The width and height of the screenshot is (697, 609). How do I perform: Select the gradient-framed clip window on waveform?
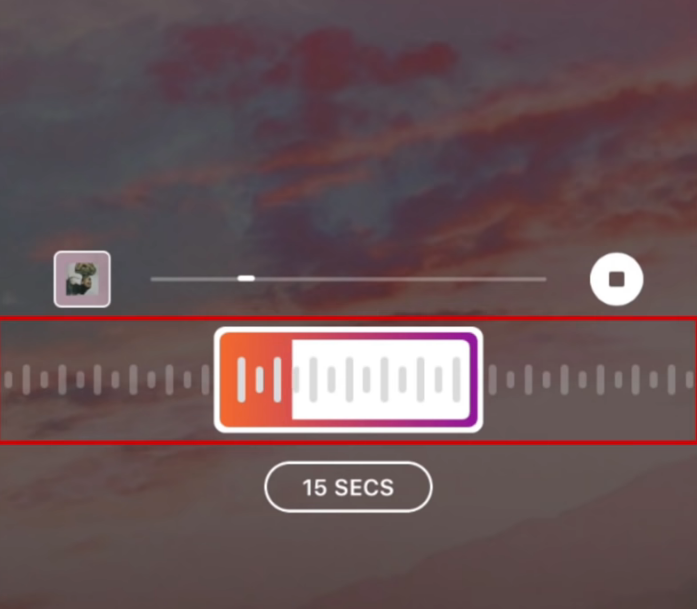click(348, 380)
